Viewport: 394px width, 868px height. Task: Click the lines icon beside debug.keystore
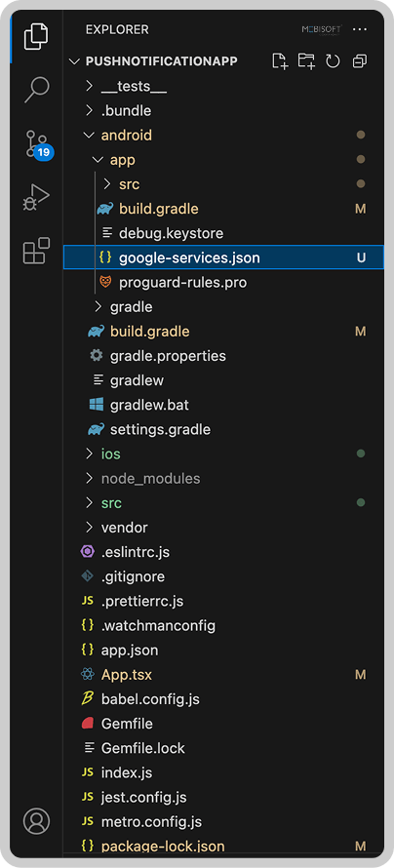pos(107,233)
